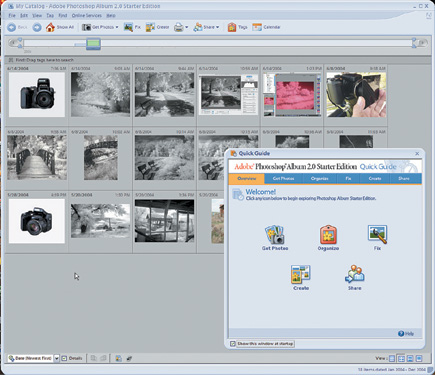Open the Find menu
The image size is (435, 375).
pyautogui.click(x=63, y=16)
